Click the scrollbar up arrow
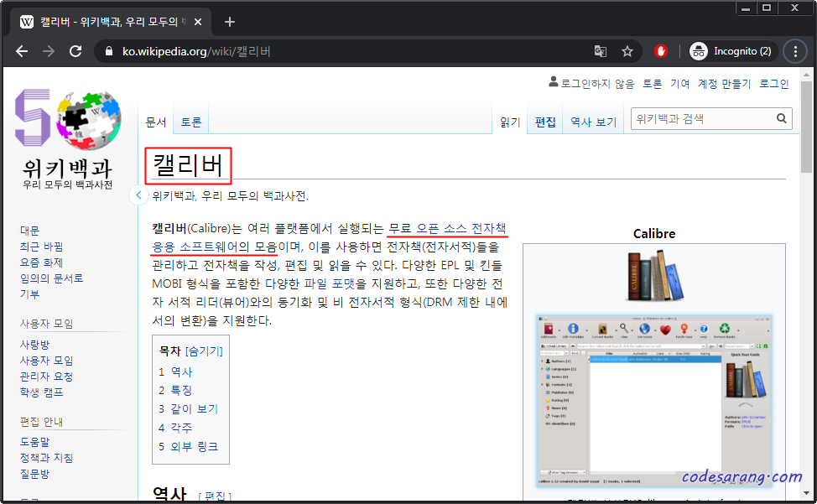The height and width of the screenshot is (504, 817). coord(806,74)
